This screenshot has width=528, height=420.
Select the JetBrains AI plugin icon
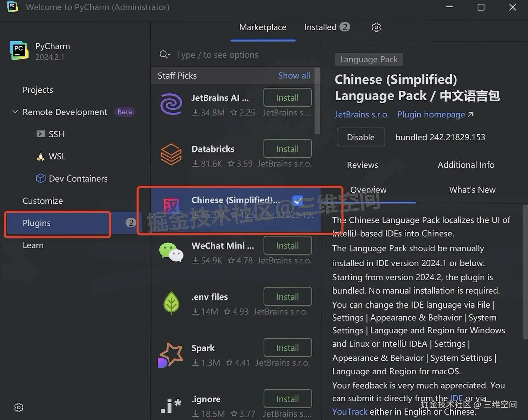(x=171, y=104)
